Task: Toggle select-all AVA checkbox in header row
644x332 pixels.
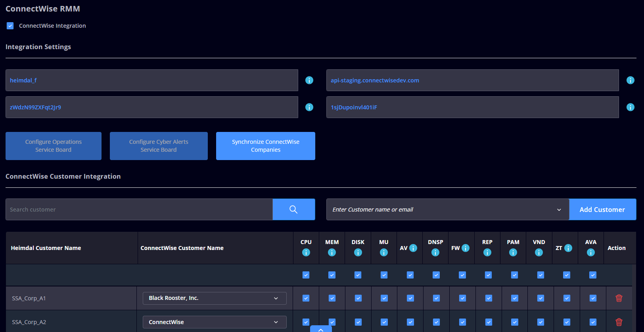Action: [593, 275]
